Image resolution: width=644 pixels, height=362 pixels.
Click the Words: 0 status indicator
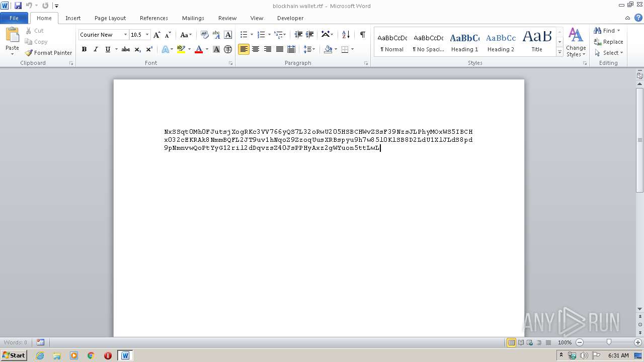(x=16, y=342)
